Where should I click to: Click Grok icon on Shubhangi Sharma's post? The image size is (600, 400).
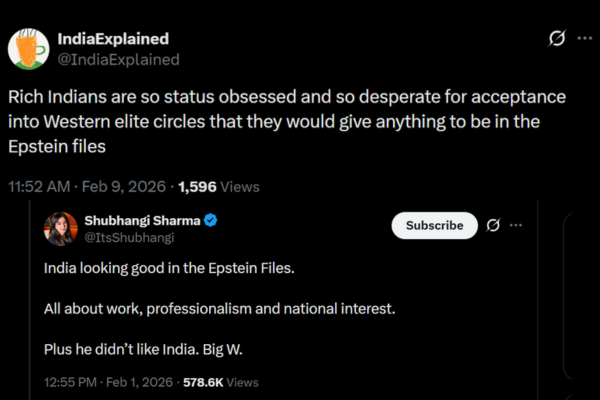point(492,225)
